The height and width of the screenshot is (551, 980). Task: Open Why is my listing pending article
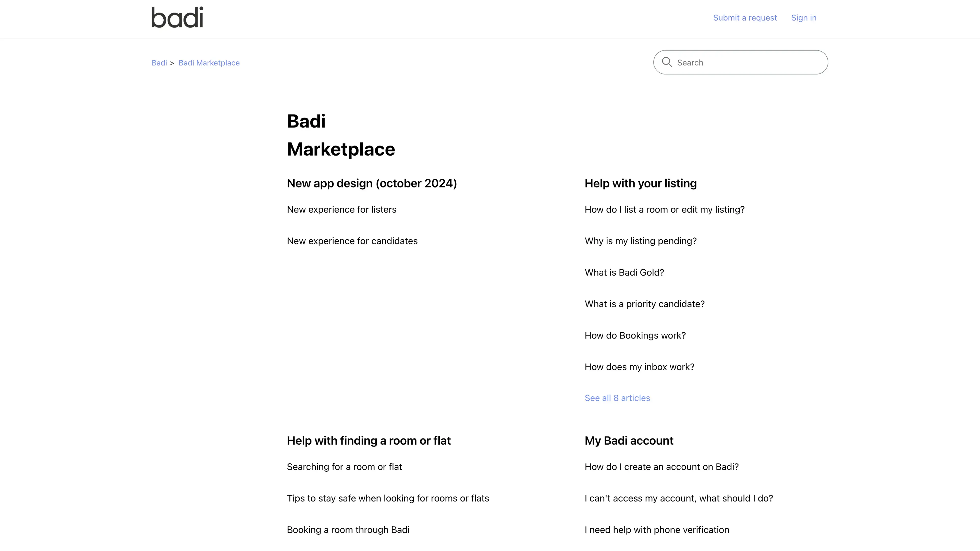(x=640, y=241)
